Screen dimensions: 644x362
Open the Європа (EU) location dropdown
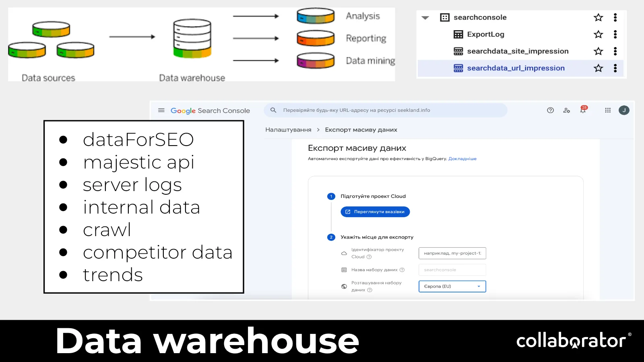[452, 286]
